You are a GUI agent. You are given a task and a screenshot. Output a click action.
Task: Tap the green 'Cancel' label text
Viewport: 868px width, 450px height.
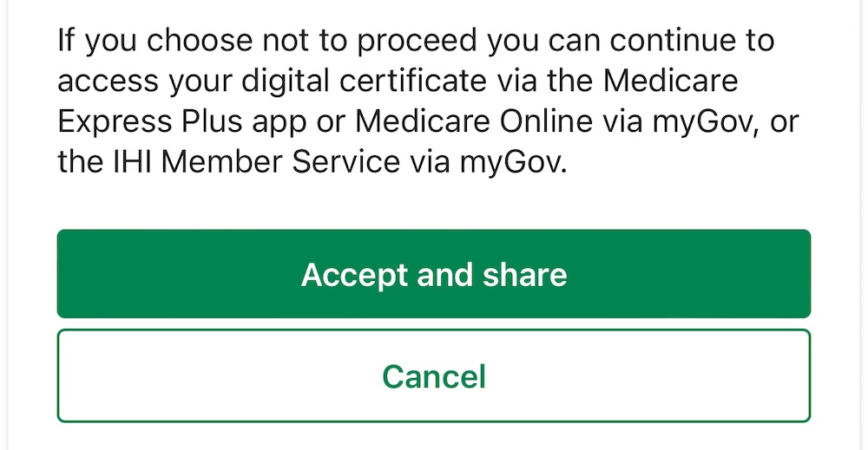tap(433, 375)
